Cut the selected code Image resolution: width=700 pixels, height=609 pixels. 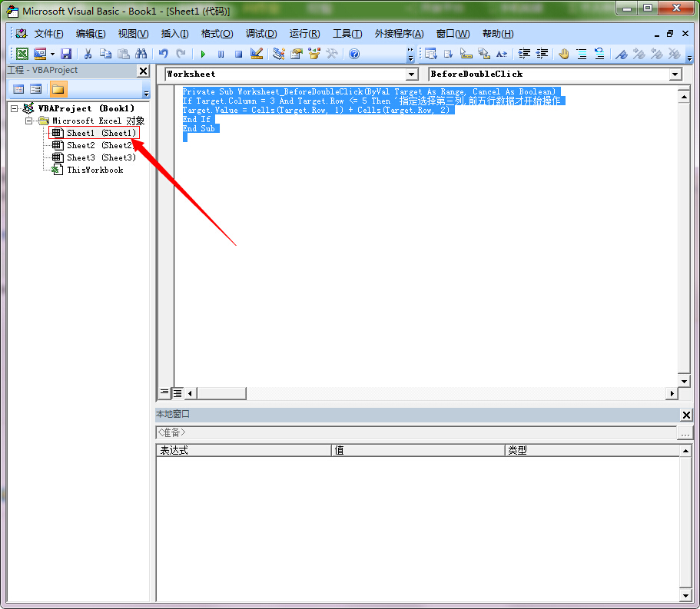[88, 54]
